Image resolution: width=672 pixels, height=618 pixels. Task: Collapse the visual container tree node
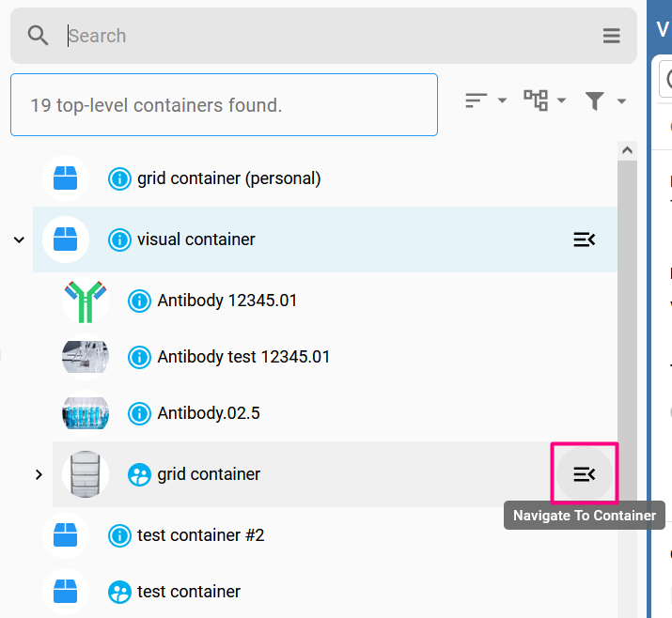click(19, 239)
